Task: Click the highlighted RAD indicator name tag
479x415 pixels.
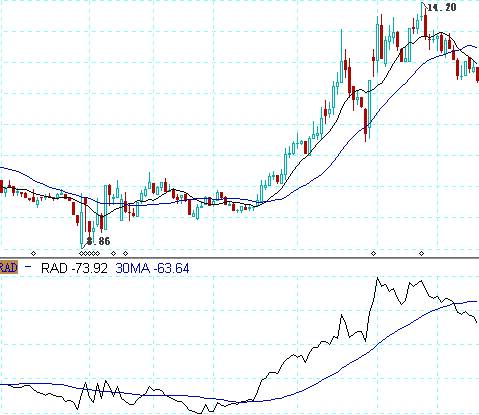Action: (9, 268)
